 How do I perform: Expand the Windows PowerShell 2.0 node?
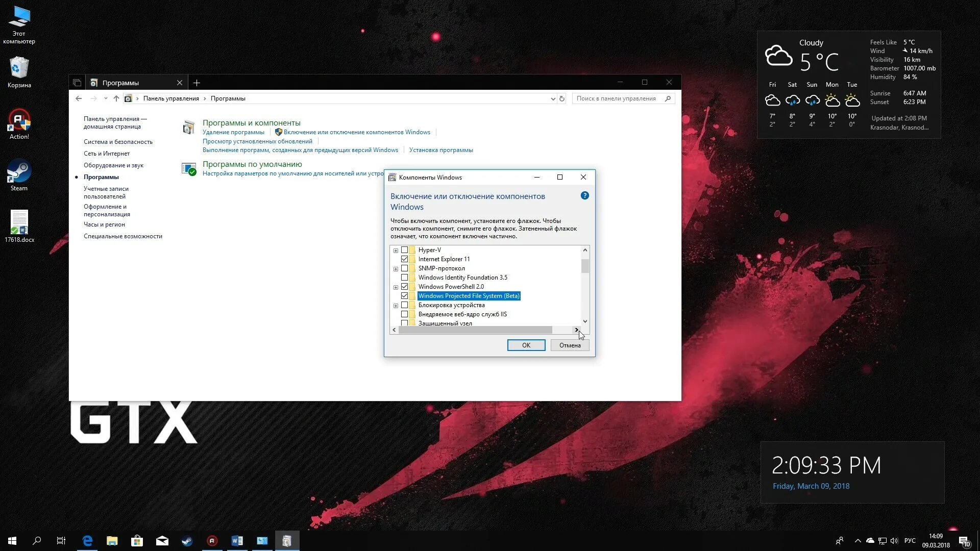[x=396, y=287]
